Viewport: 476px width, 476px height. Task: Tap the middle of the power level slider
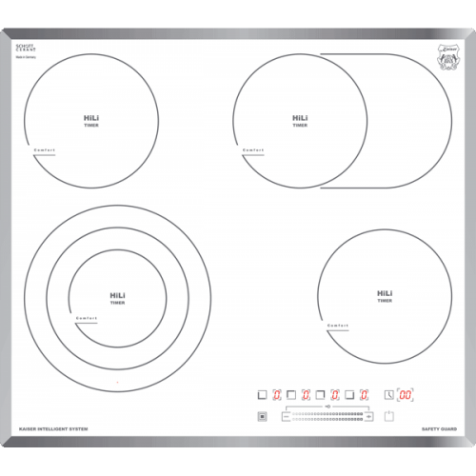pos(327,416)
